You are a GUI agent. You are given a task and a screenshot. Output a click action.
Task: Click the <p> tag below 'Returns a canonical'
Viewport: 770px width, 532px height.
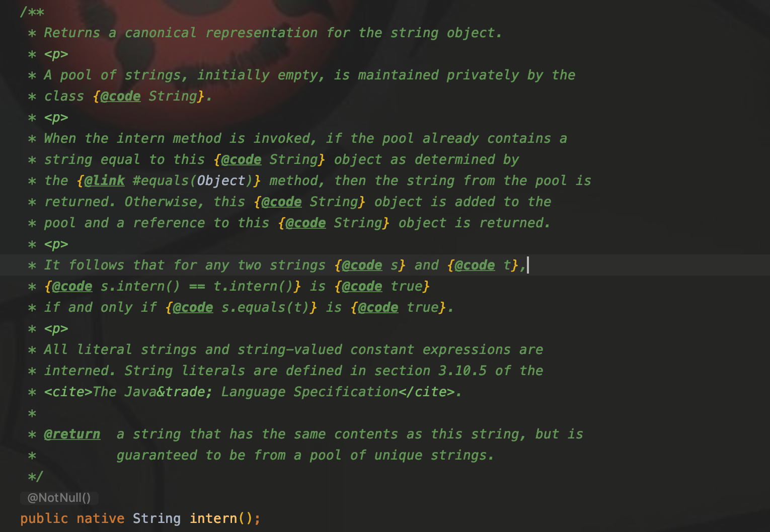click(56, 54)
